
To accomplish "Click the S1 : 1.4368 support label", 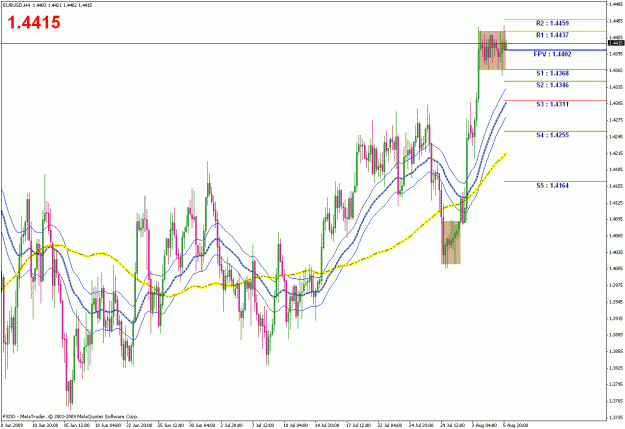I will pos(552,73).
